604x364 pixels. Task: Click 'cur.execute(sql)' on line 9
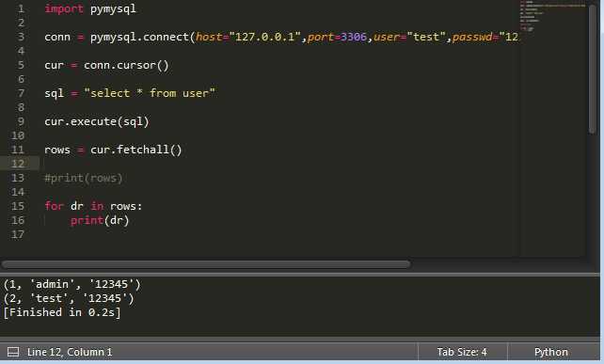tap(97, 121)
